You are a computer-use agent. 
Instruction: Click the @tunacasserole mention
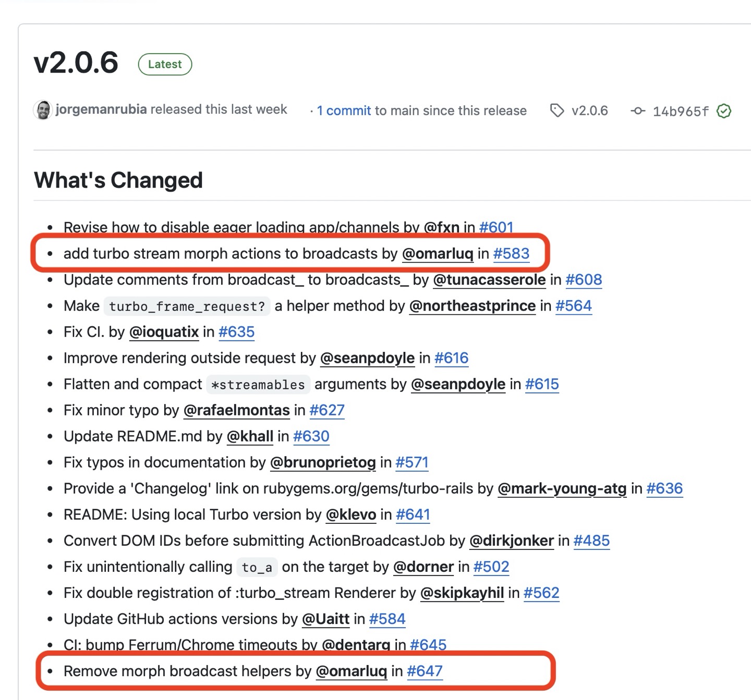(489, 280)
